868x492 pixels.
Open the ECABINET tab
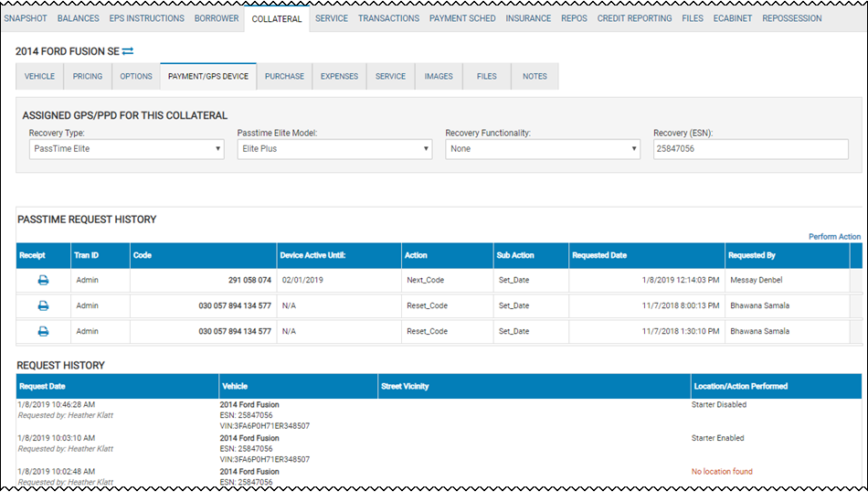click(733, 18)
